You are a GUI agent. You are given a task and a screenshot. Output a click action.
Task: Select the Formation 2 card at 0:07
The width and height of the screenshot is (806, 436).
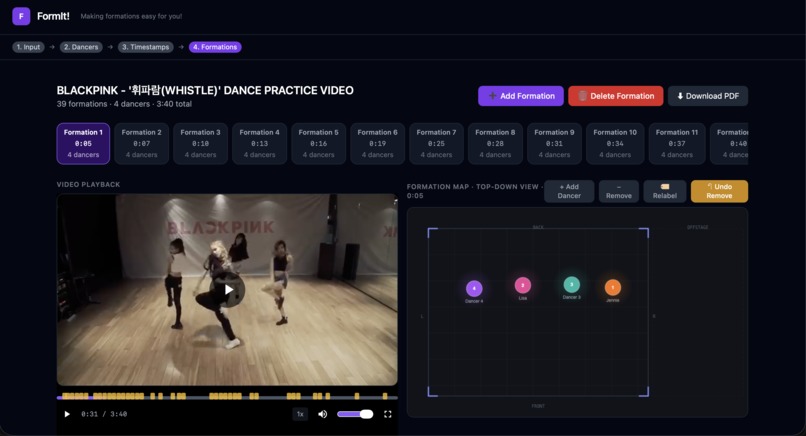click(x=141, y=143)
